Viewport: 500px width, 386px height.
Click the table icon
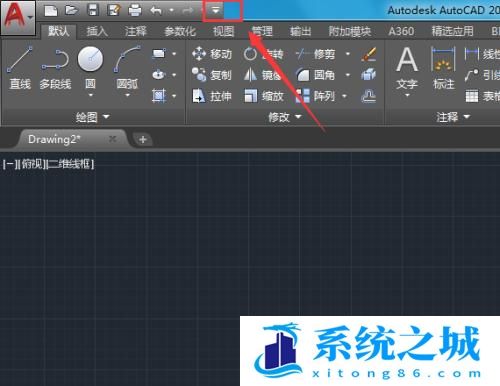pyautogui.click(x=471, y=96)
